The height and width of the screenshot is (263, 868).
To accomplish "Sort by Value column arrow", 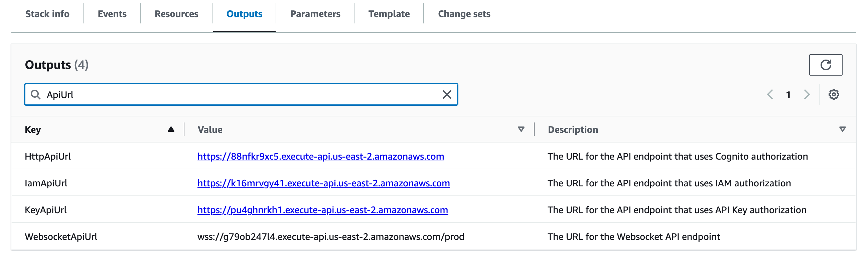I will 521,129.
